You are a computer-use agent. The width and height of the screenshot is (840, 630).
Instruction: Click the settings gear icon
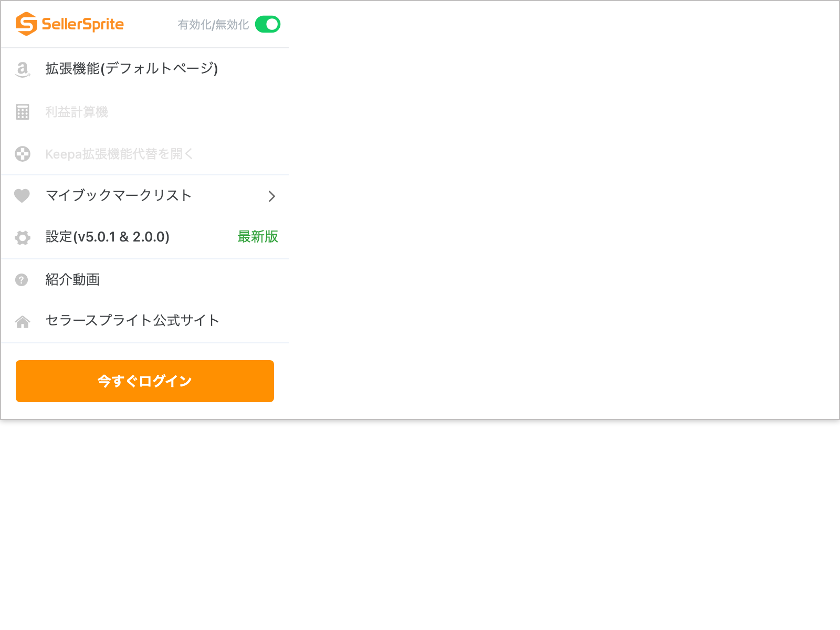pyautogui.click(x=23, y=237)
